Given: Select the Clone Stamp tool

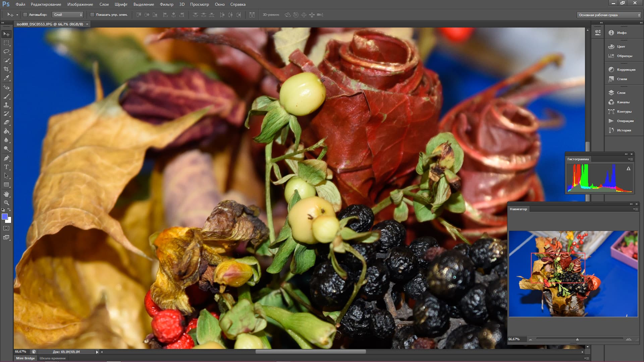Looking at the screenshot, I should click(x=6, y=105).
